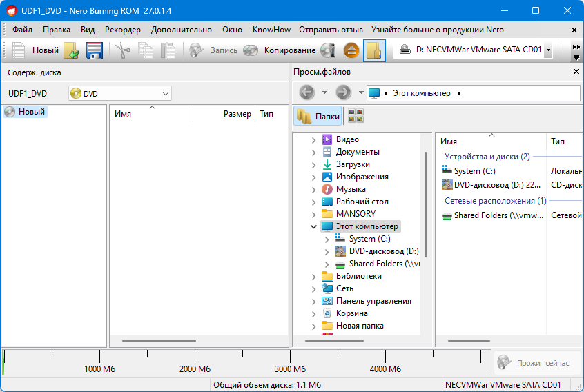Click the disc capacity bar at 2000 Мб
This screenshot has height=392, width=584.
(197, 359)
